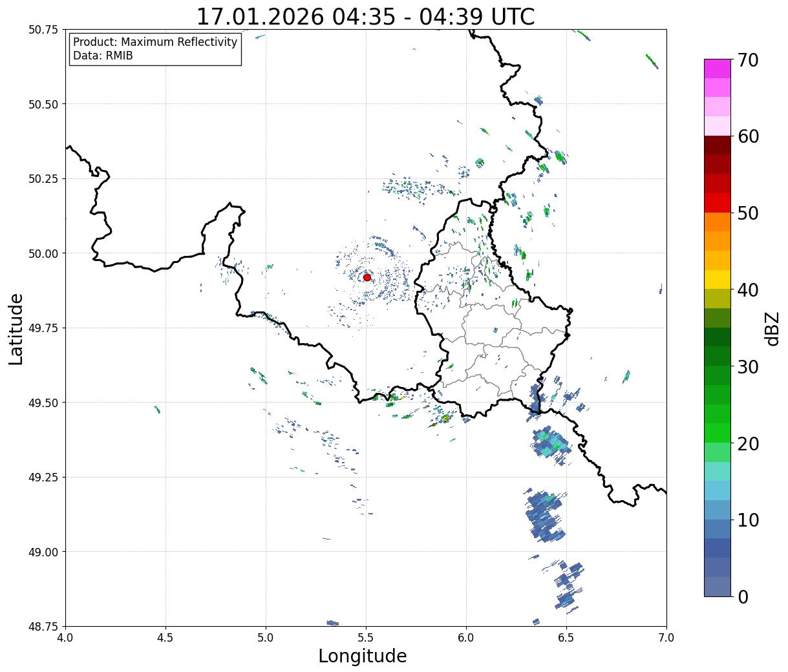
Task: Pick the orange colorbar segment just below 50
Action: click(x=718, y=222)
